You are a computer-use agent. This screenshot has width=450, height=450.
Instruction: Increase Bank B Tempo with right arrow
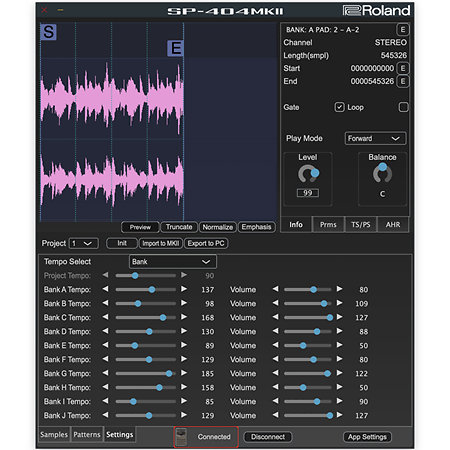click(184, 303)
